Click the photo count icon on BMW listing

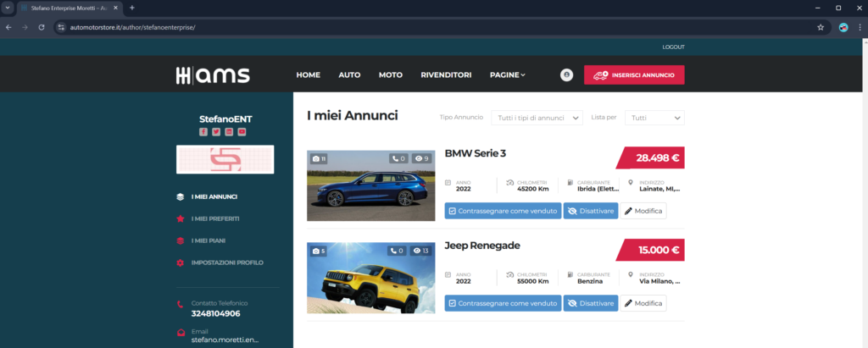[x=319, y=159]
